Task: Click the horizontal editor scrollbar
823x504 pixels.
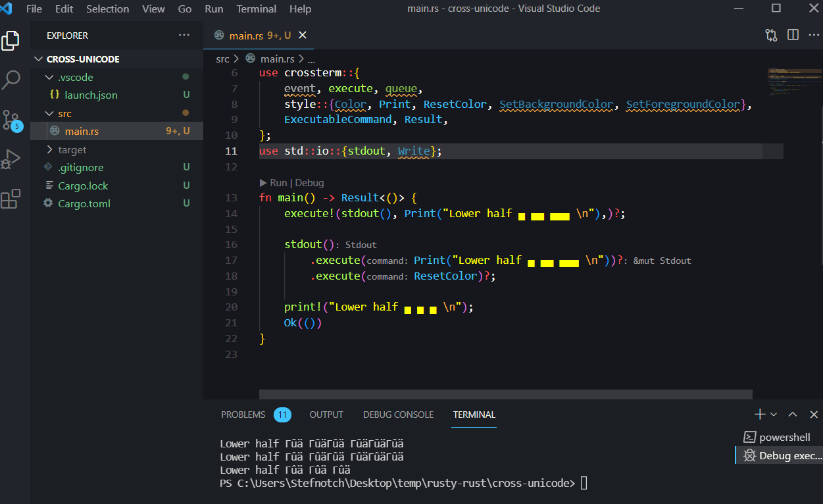Action: (x=505, y=394)
